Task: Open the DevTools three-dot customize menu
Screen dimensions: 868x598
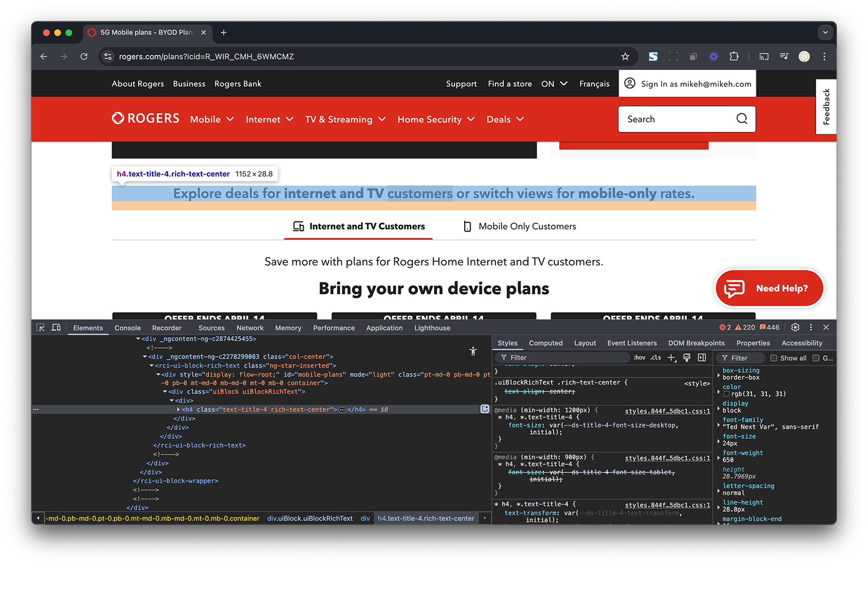Action: tap(811, 327)
